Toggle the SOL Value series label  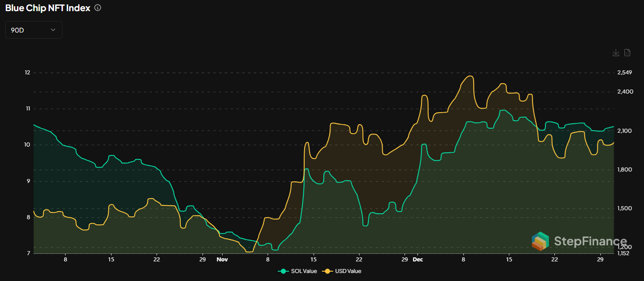303,271
